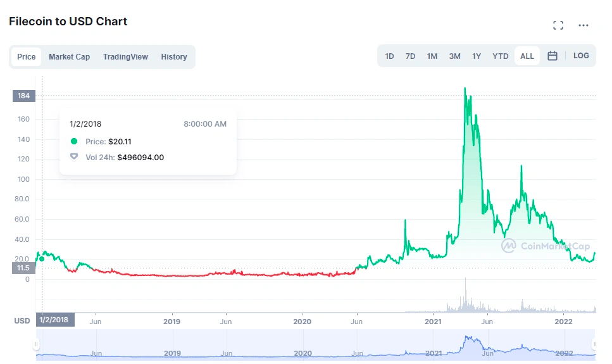Choose the 3M range button
The image size is (612, 364).
tap(454, 56)
